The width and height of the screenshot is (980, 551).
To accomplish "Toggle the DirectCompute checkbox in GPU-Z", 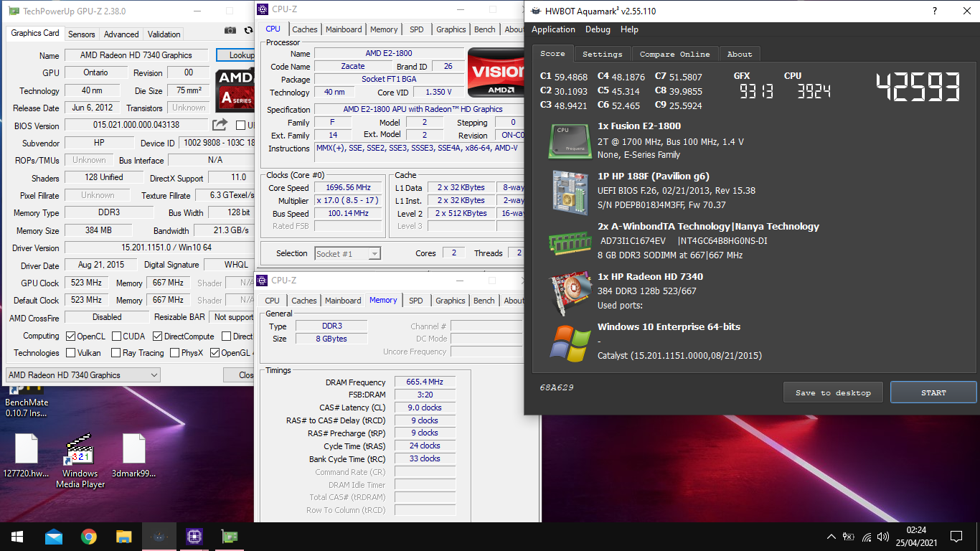I will (157, 336).
